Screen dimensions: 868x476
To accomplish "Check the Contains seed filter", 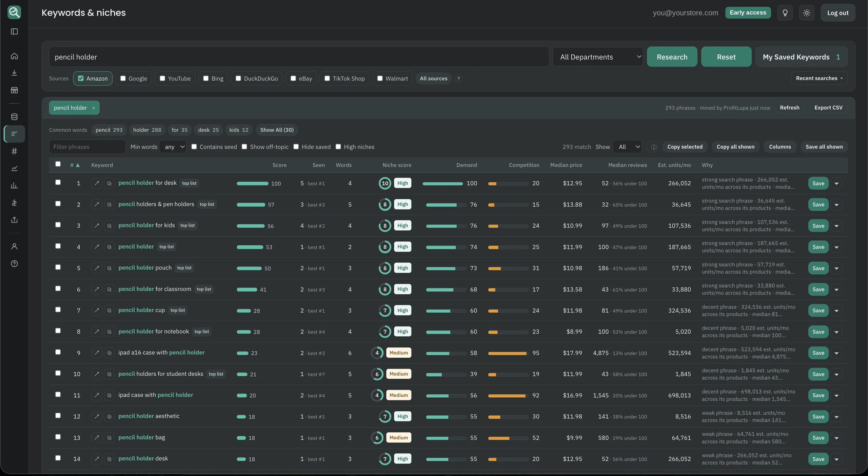I will point(194,146).
